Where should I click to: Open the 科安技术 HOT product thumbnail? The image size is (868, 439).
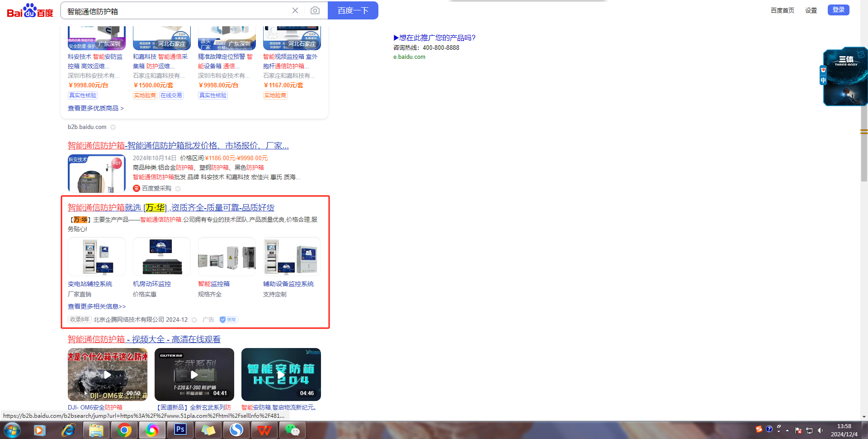[97, 174]
